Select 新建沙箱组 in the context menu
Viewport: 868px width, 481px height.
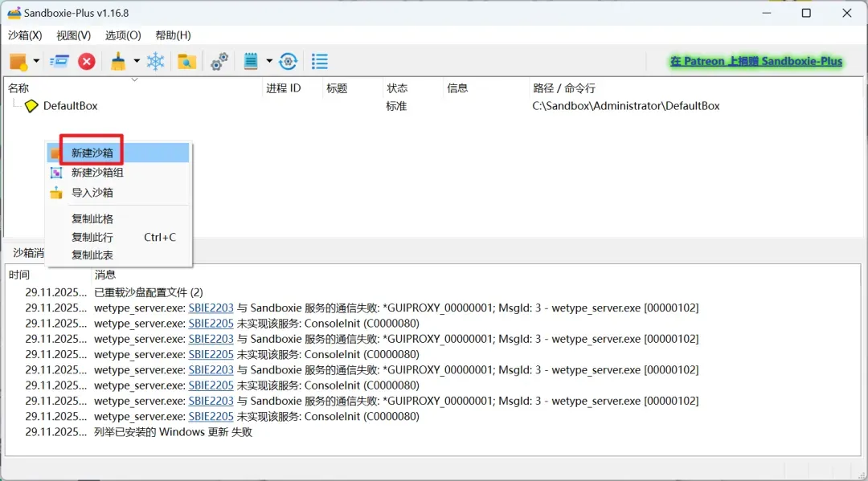pyautogui.click(x=118, y=173)
